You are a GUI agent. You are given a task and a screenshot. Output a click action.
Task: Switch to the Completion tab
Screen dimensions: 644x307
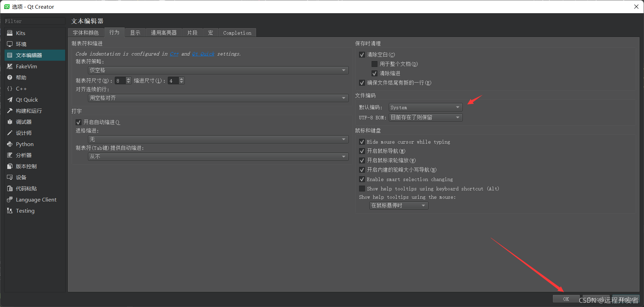pyautogui.click(x=237, y=33)
